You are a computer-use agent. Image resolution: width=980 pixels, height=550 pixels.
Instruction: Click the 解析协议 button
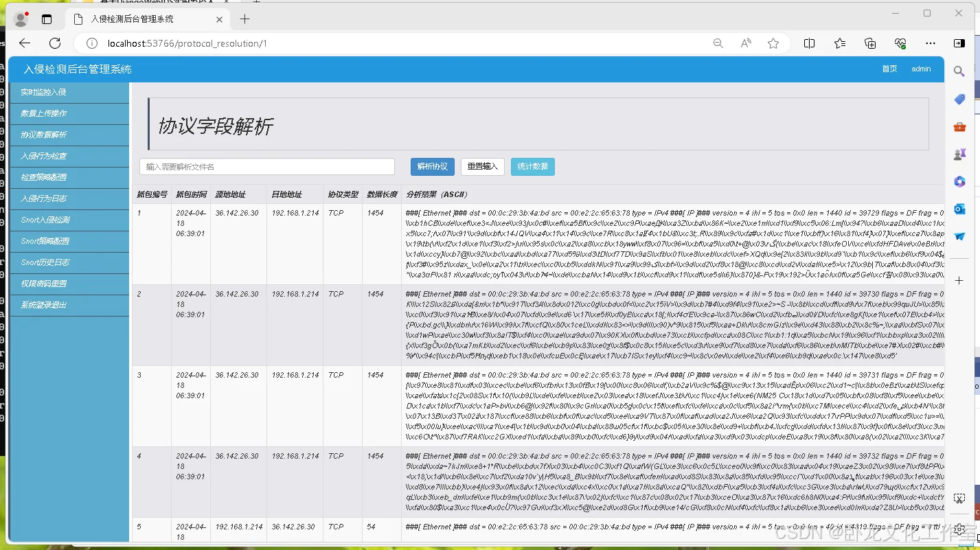(x=432, y=166)
